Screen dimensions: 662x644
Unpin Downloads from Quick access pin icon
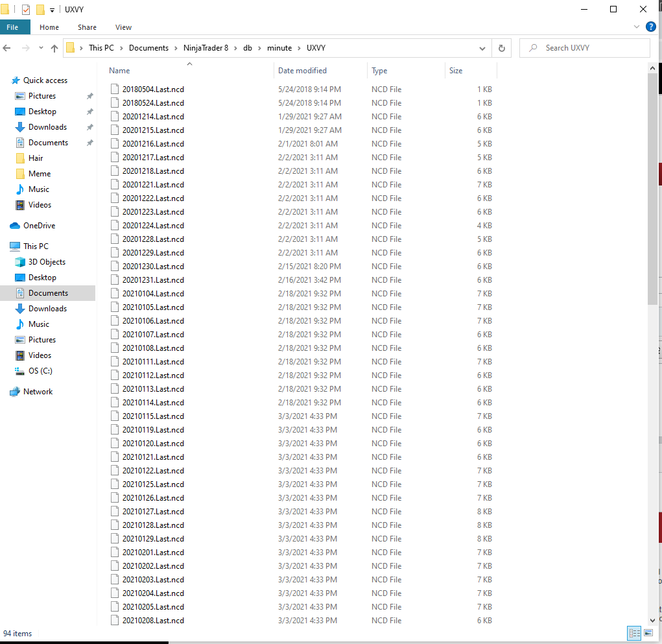point(89,128)
